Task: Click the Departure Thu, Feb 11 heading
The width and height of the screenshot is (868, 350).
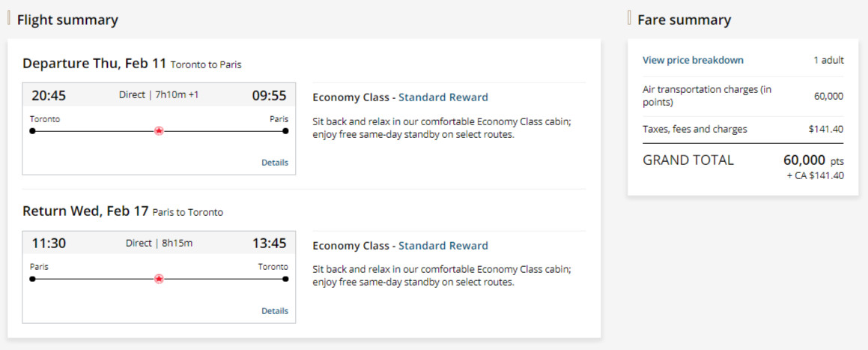Action: [x=94, y=64]
